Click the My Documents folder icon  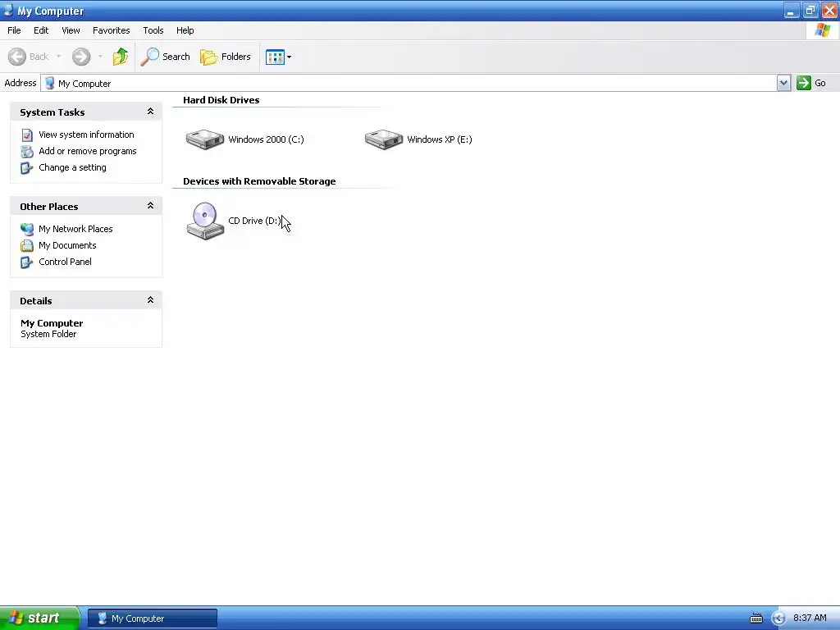[x=27, y=246]
